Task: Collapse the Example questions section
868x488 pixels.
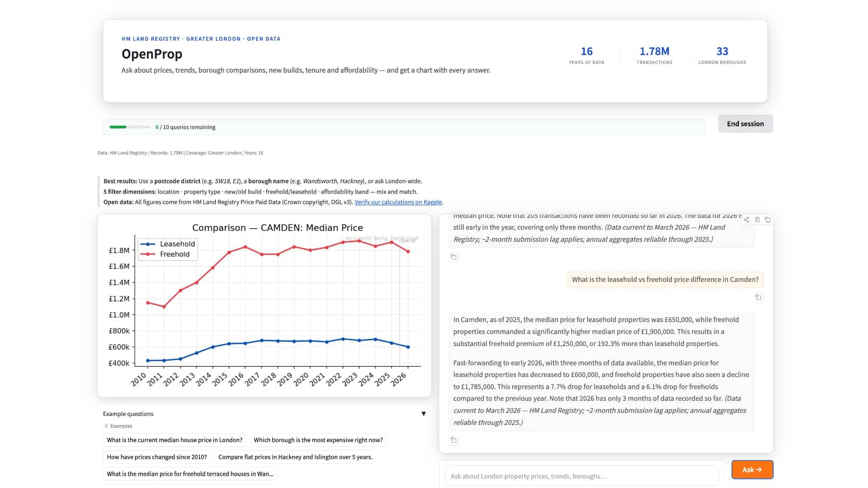Action: click(x=424, y=414)
